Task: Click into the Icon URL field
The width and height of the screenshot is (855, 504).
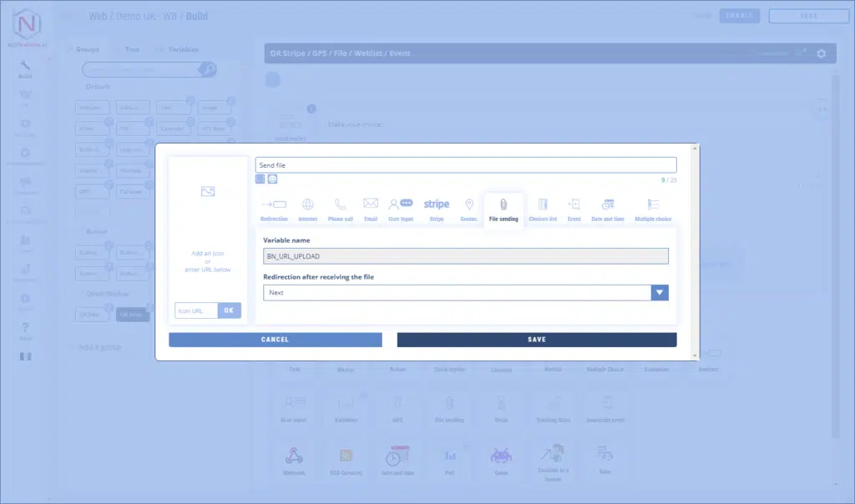Action: [196, 310]
